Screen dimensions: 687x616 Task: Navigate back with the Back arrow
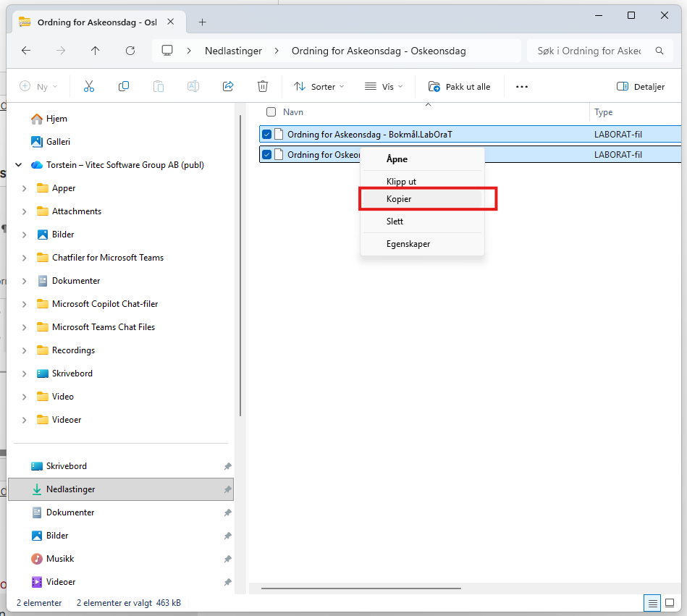tap(26, 51)
